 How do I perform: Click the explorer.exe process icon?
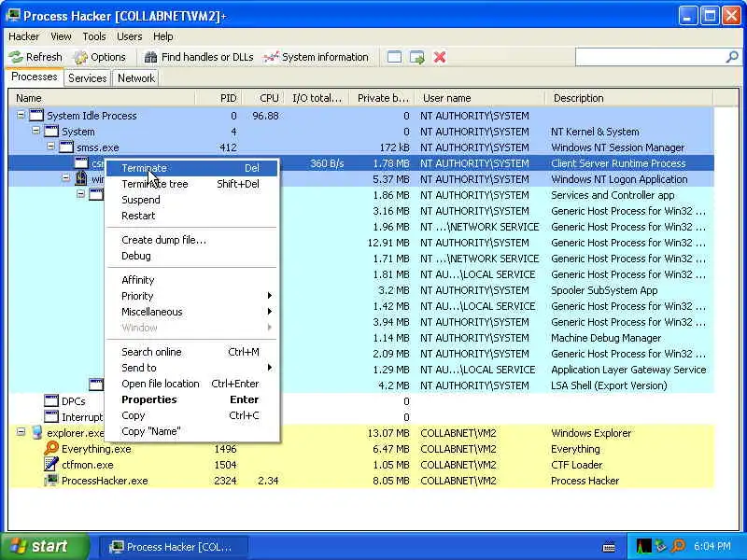(37, 433)
